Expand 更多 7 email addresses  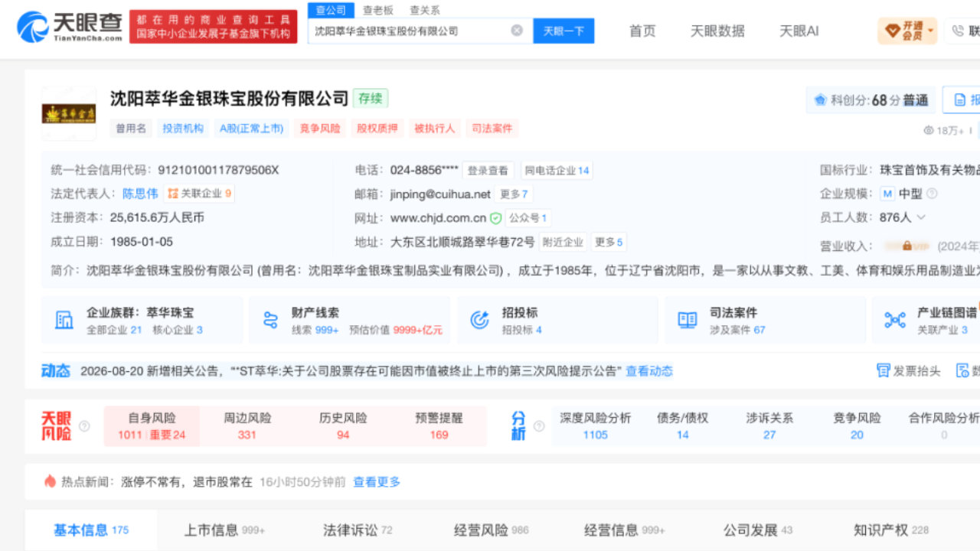[514, 194]
